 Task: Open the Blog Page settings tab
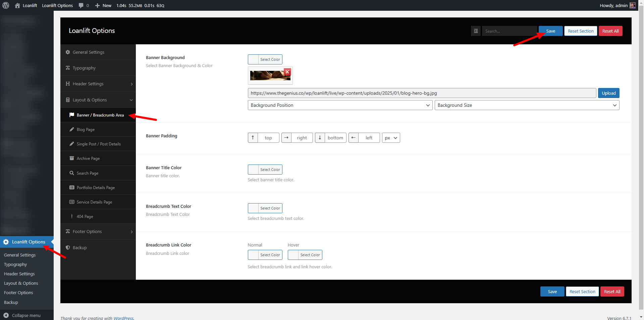tap(86, 130)
